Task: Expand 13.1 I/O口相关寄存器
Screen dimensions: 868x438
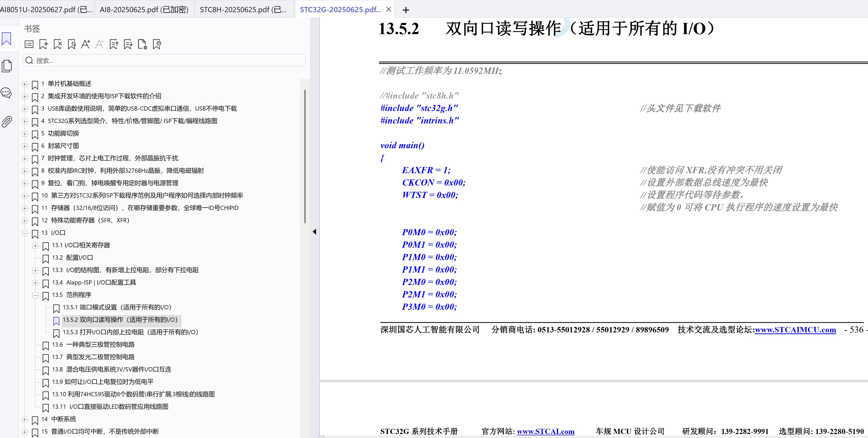Action: [35, 245]
